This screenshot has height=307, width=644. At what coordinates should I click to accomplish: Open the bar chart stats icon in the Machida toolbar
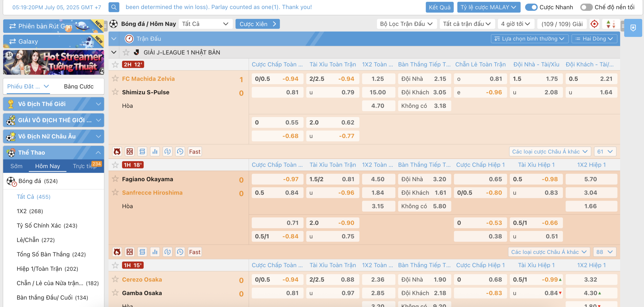point(155,152)
